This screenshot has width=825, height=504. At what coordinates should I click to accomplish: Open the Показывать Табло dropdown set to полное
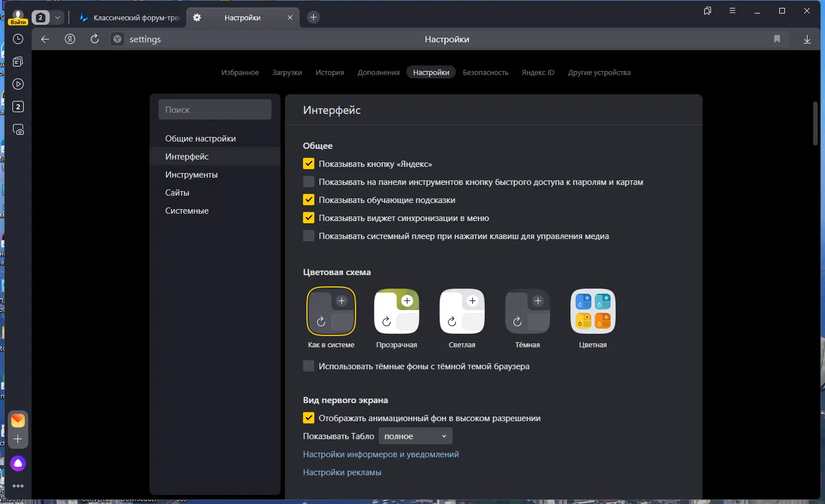click(x=415, y=436)
